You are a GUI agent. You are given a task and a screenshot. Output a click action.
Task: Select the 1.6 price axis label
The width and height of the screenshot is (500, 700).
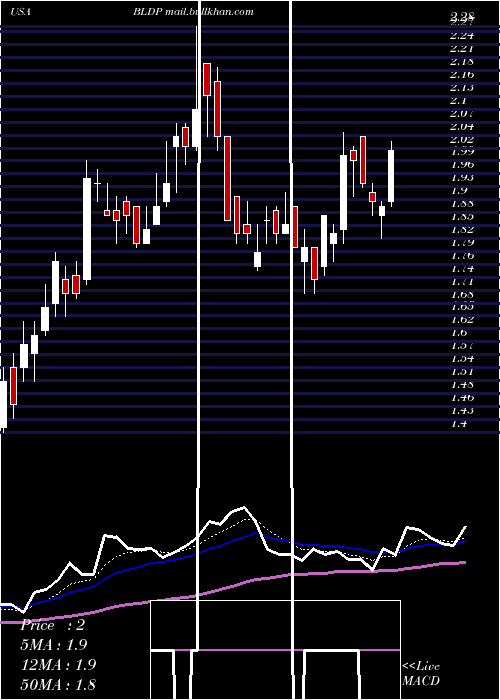[459, 333]
